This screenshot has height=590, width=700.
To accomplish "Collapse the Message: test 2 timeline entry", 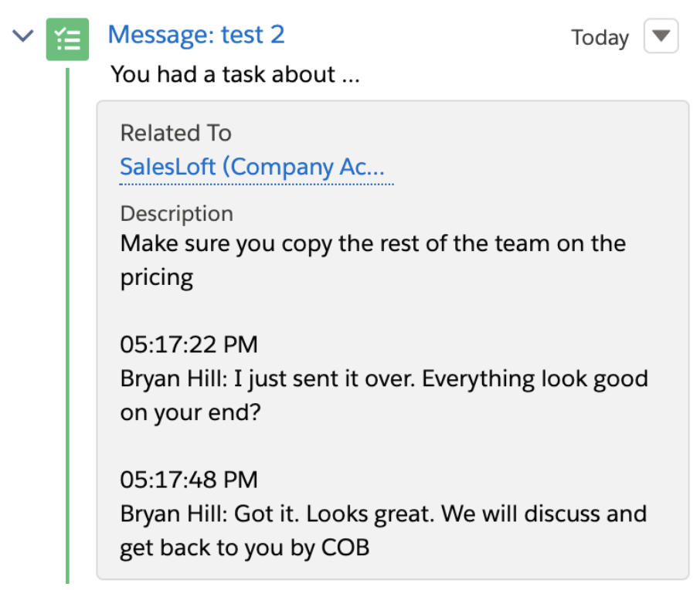I will coord(25,36).
